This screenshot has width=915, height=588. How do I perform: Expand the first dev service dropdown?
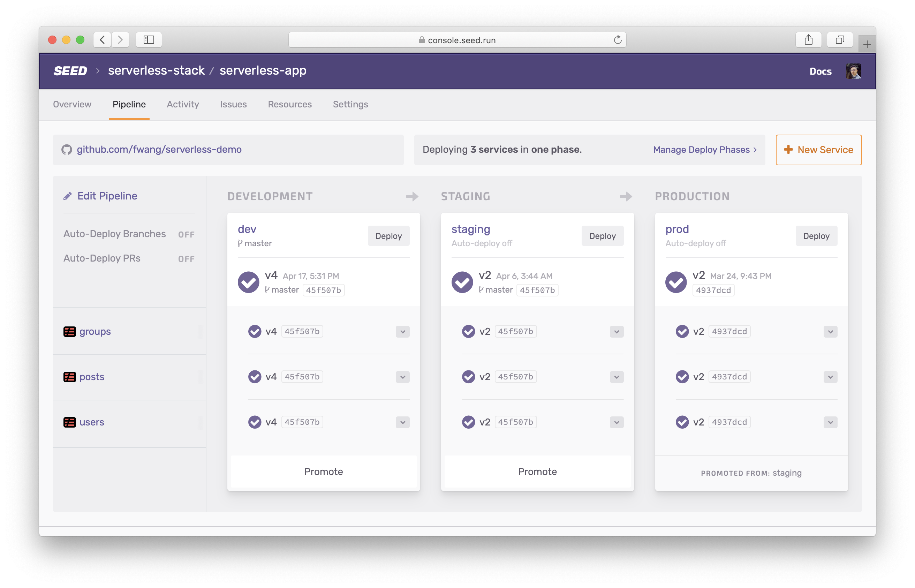402,331
